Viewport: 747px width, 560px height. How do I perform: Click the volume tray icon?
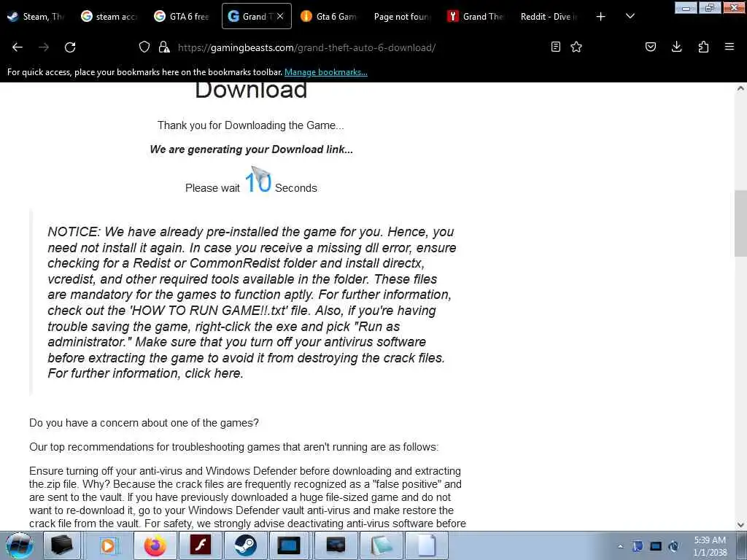click(x=673, y=546)
